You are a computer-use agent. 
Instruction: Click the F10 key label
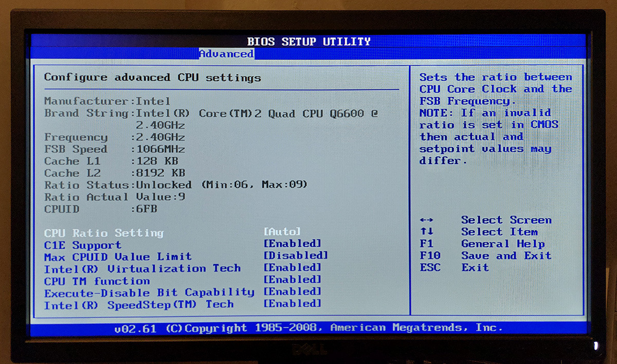(x=430, y=256)
